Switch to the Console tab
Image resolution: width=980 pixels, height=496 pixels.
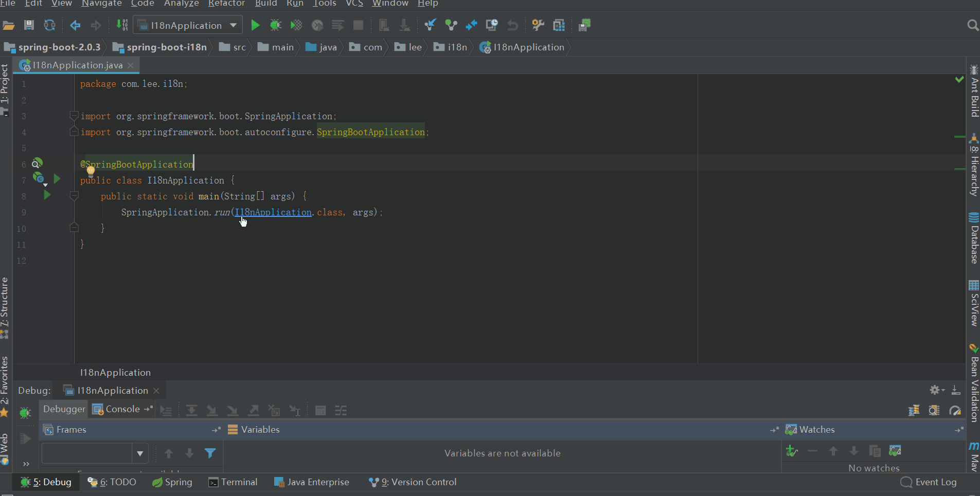click(x=122, y=409)
